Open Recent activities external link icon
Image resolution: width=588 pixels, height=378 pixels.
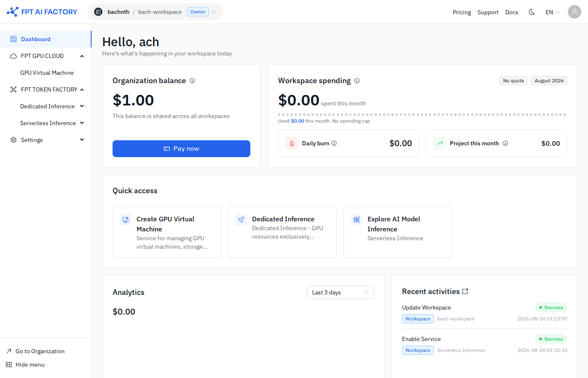coord(465,291)
